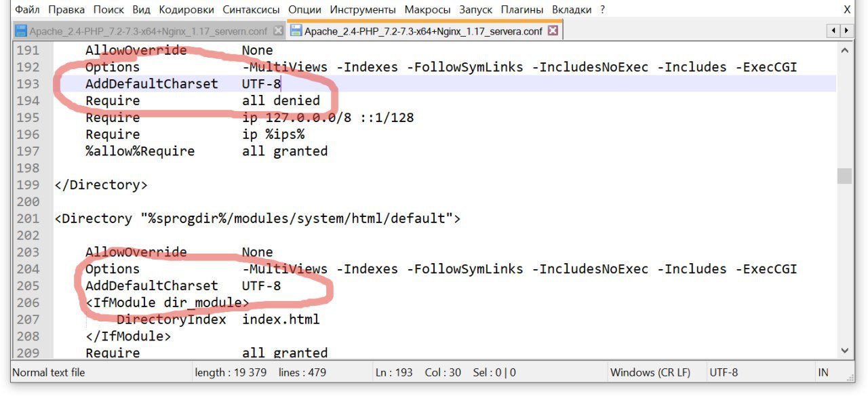Open the ? help menu
Screen dimensions: 868x396
pyautogui.click(x=603, y=9)
